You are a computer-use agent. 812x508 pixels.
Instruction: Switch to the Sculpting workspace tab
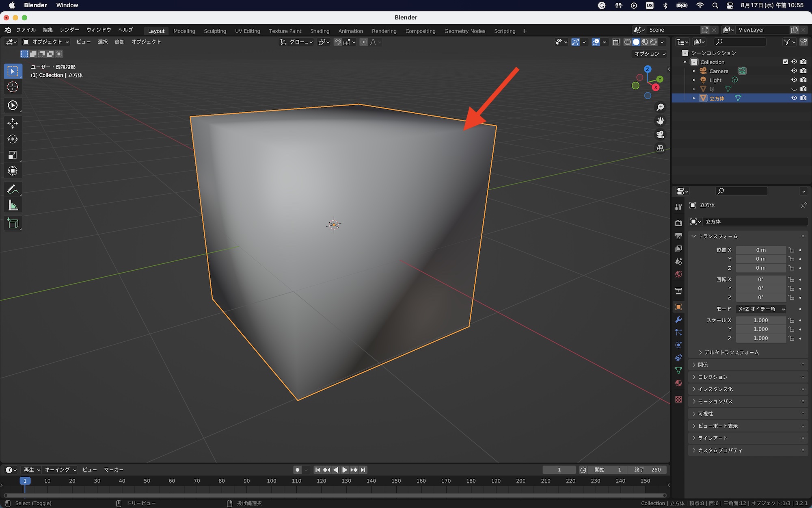coord(215,31)
